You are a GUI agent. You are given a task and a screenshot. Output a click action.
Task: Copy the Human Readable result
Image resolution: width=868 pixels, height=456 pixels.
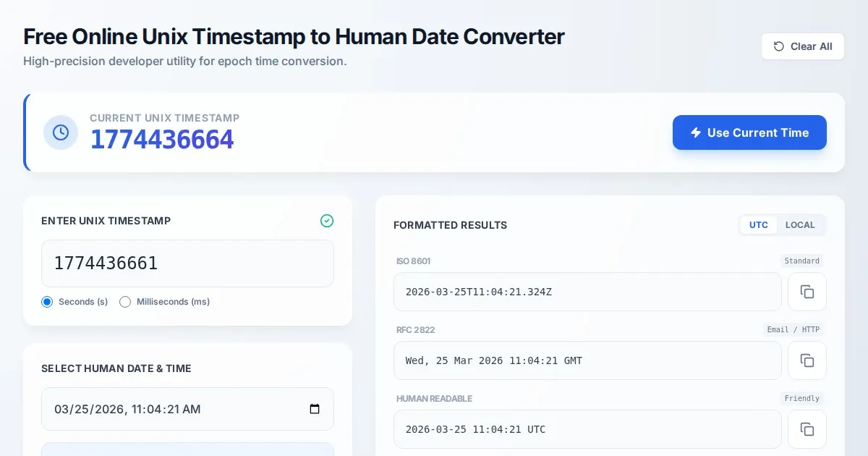(x=807, y=429)
